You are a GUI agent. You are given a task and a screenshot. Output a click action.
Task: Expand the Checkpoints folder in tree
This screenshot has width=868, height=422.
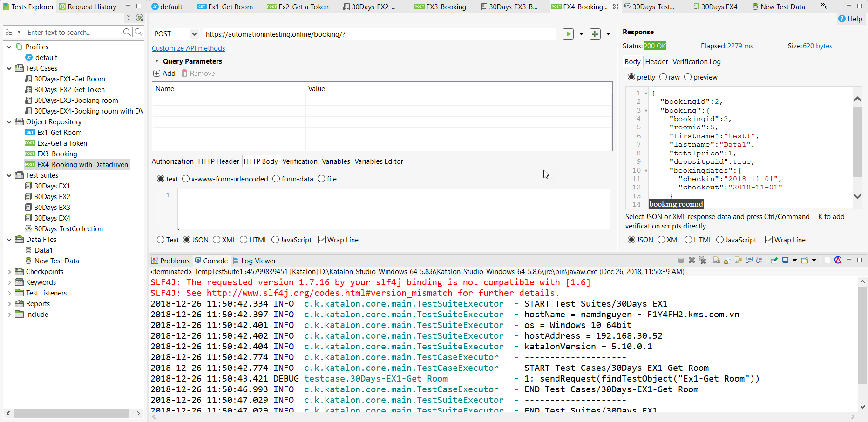(x=9, y=272)
